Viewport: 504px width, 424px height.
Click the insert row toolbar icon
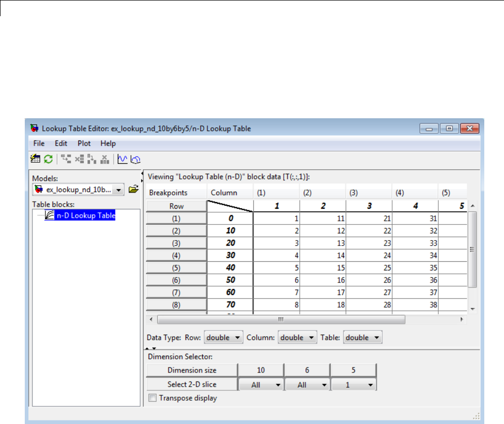(66, 159)
